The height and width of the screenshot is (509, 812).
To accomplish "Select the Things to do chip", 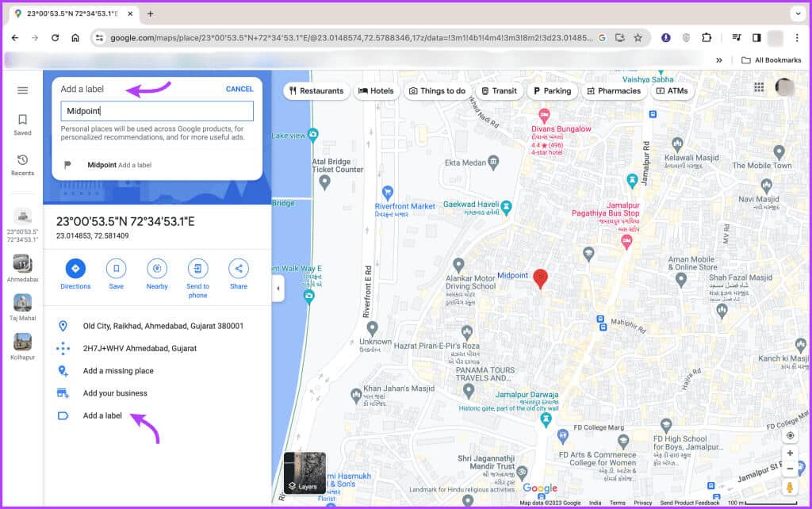I will [x=437, y=91].
